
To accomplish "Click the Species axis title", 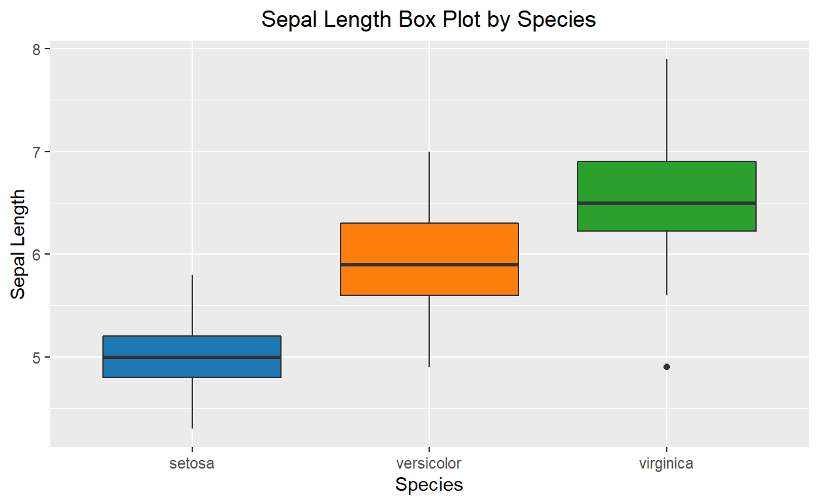I will pyautogui.click(x=429, y=485).
